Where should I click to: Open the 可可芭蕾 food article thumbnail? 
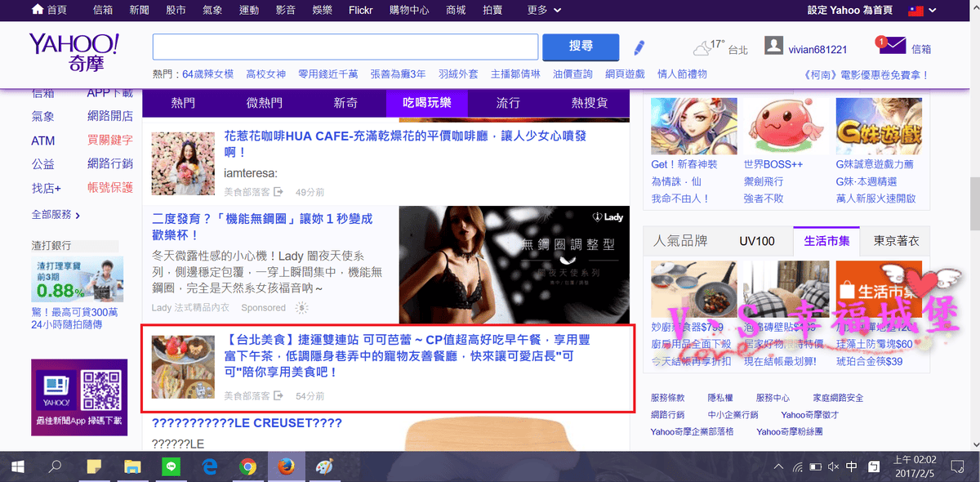tap(183, 366)
